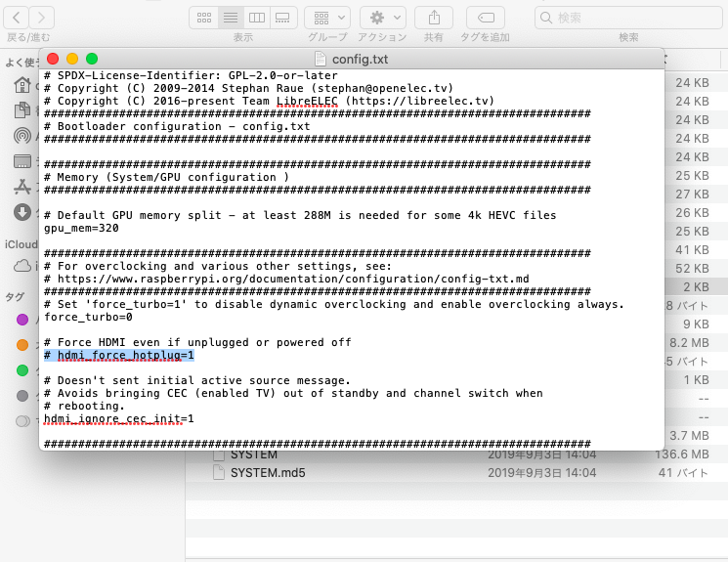Select the purple tag in sidebar
728x562 pixels.
tap(22, 320)
